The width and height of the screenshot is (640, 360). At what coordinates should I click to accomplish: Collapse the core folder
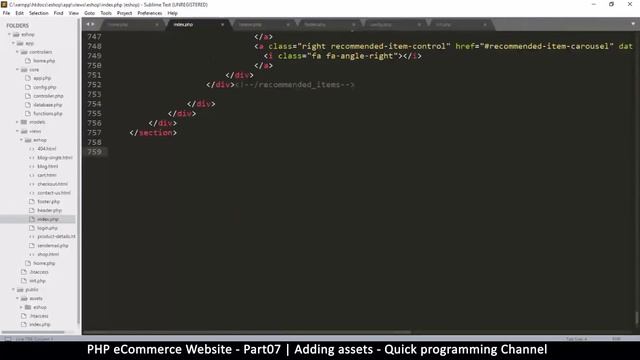[17, 70]
